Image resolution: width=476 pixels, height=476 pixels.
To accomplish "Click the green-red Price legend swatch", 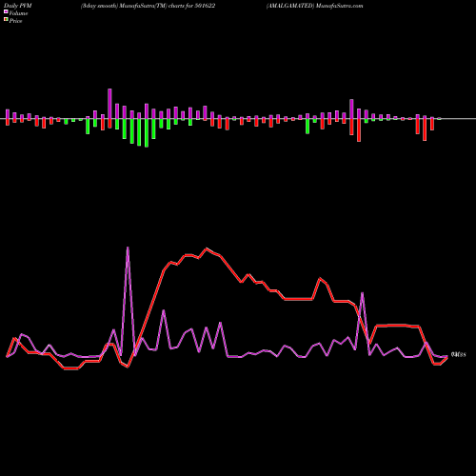I will [6, 20].
